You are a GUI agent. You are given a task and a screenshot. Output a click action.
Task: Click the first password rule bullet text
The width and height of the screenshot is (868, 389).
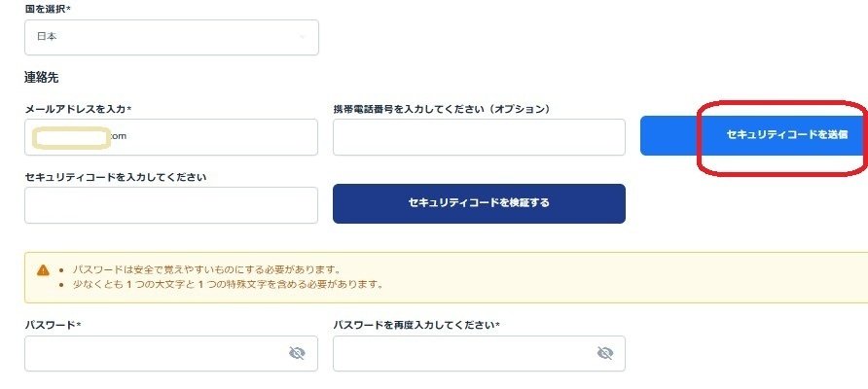click(206, 270)
